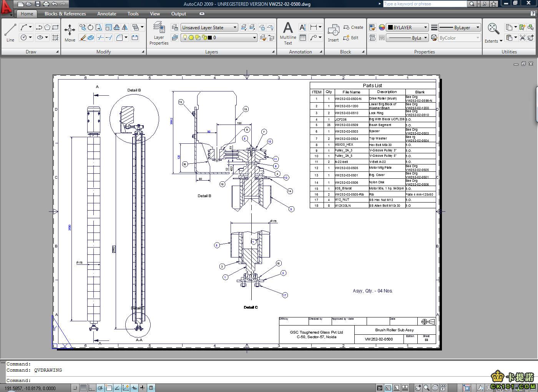Undo with the quick access arrow
Image resolution: width=538 pixels, height=392 pixels.
pos(55,4)
